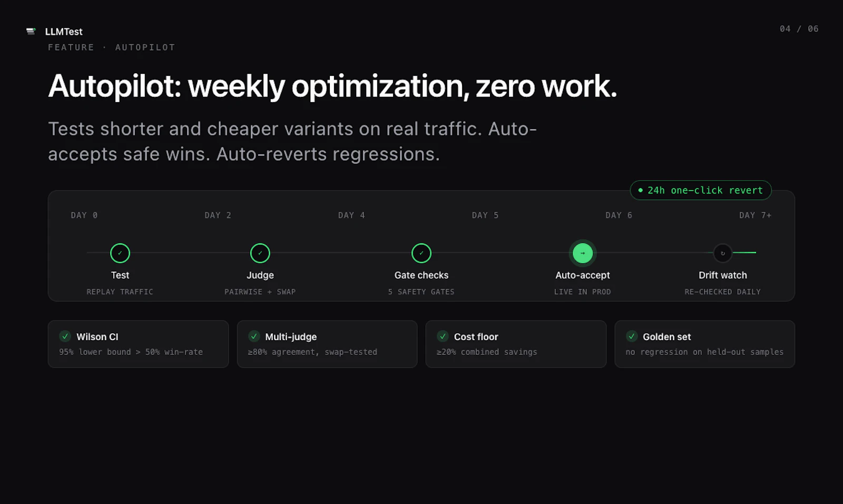Click the Auto-accept step label
This screenshot has width=843, height=504.
click(583, 275)
